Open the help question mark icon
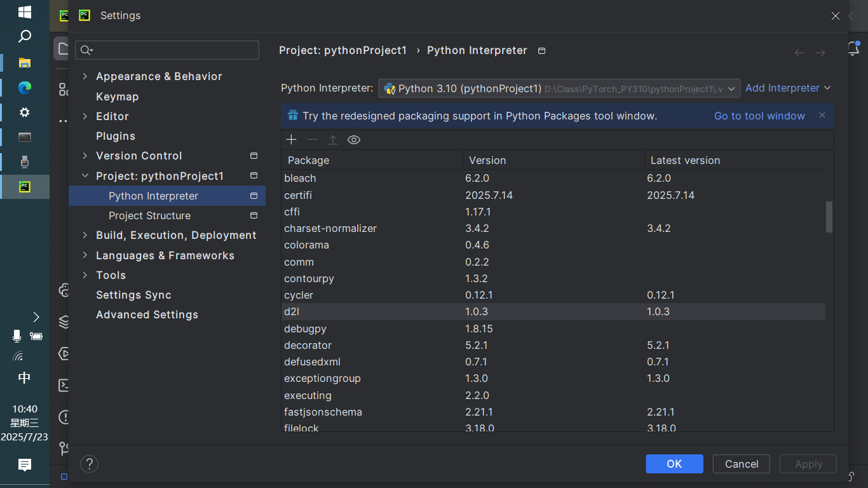Viewport: 868px width, 488px height. (90, 464)
